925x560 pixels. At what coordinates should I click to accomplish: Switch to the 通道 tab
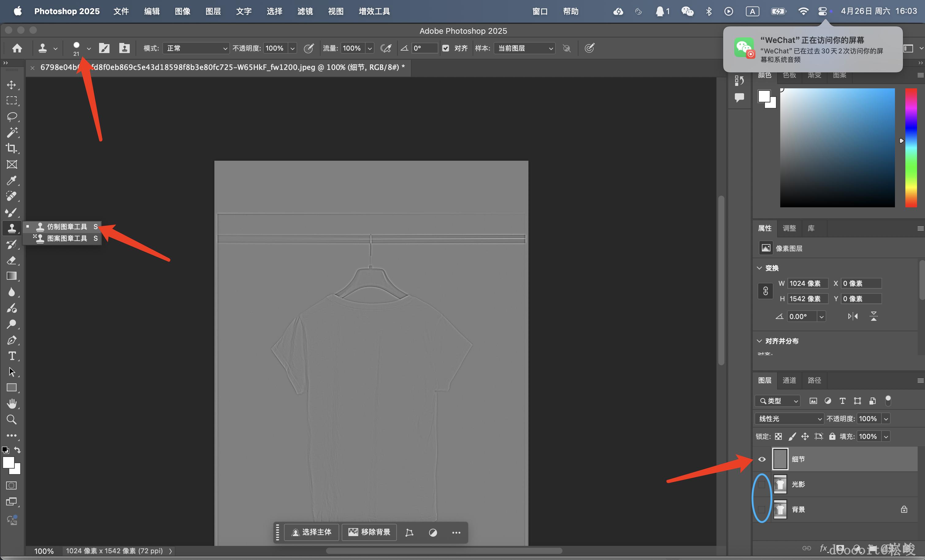point(789,380)
